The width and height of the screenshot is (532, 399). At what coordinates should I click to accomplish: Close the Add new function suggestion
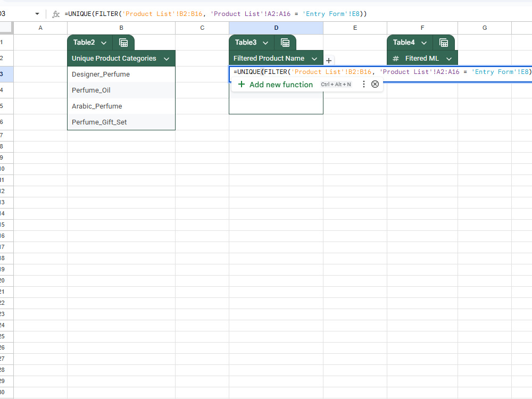coord(375,84)
